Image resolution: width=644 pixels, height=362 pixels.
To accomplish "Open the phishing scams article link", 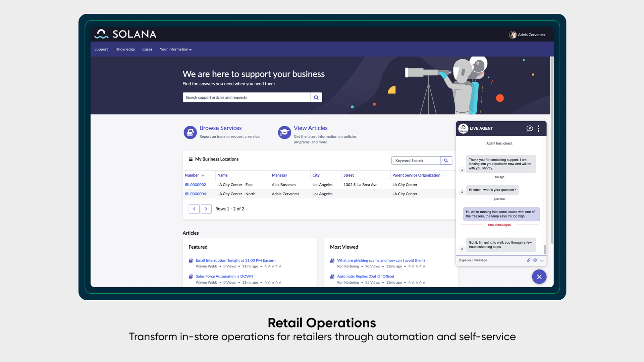I will (x=381, y=260).
